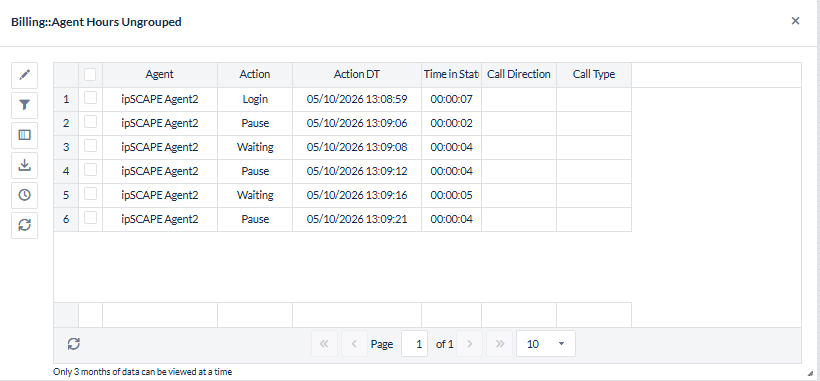Click timestamp 05/10/2026 13:09:12
Screen dimensions: 820x381
(x=357, y=171)
